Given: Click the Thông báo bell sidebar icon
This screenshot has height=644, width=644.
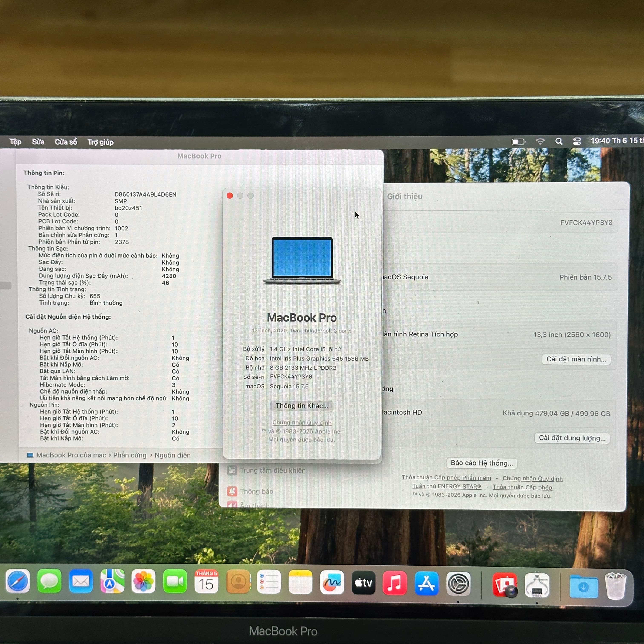Looking at the screenshot, I should [232, 491].
